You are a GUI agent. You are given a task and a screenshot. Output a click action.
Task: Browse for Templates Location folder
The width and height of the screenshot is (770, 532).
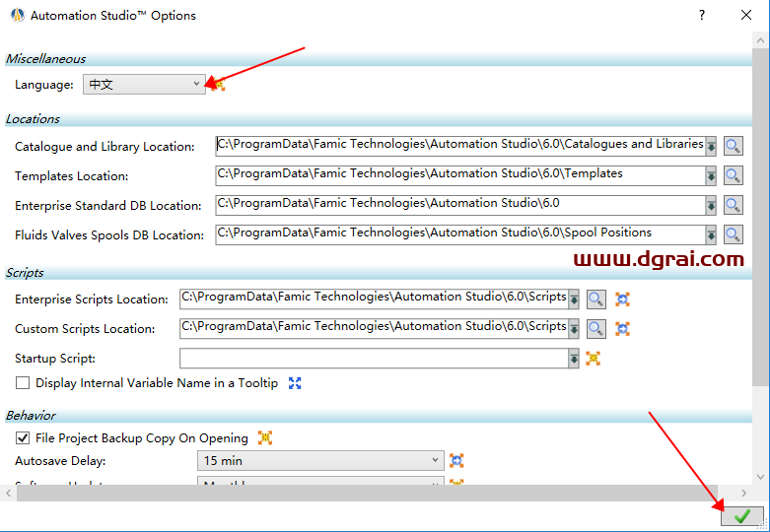point(733,175)
